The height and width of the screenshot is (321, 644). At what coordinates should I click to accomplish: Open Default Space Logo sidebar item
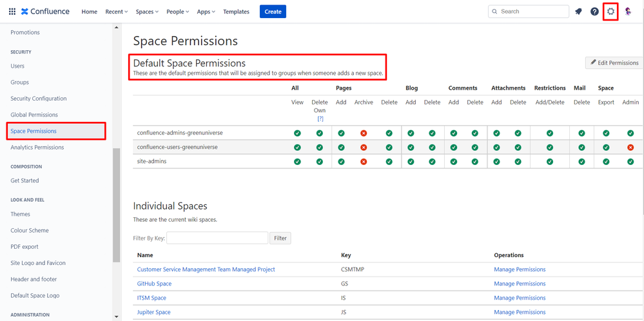35,295
